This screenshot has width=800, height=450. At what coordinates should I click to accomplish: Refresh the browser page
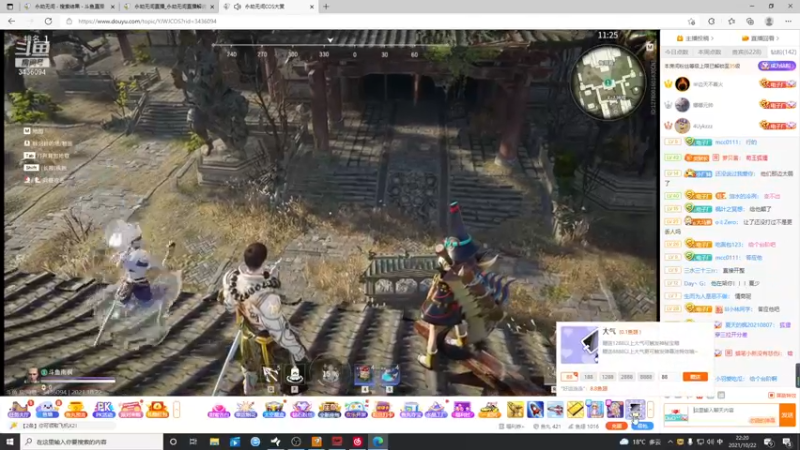tap(48, 21)
